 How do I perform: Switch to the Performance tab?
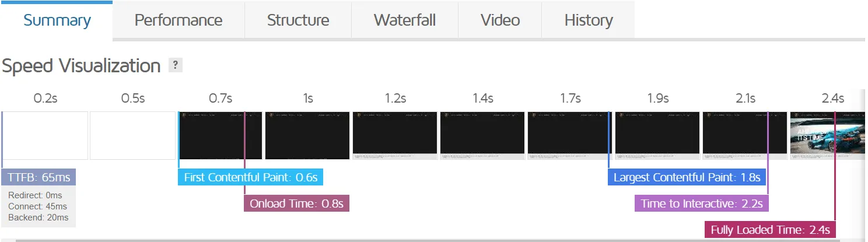point(178,20)
